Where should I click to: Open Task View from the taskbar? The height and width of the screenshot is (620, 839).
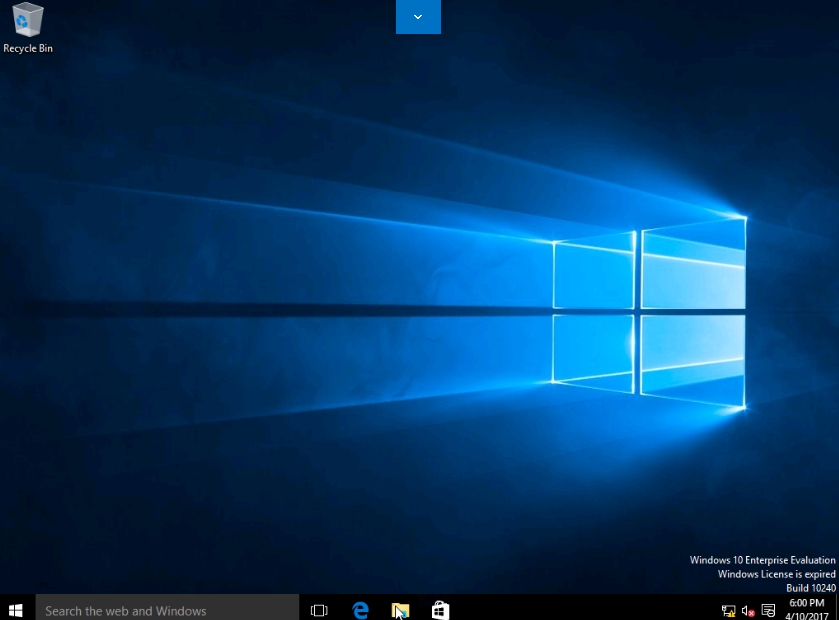(319, 610)
